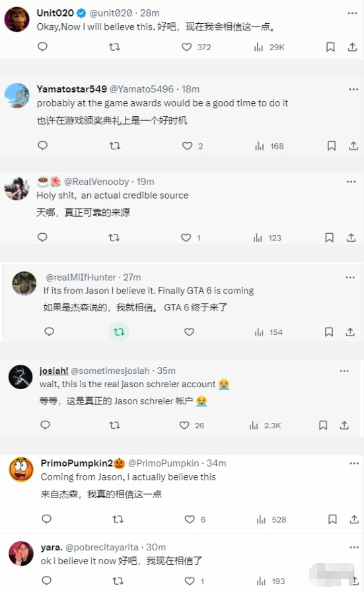Open @realMiIfHunter's avatar thumbnail
Viewport: 364px width, 592px height.
point(24,283)
